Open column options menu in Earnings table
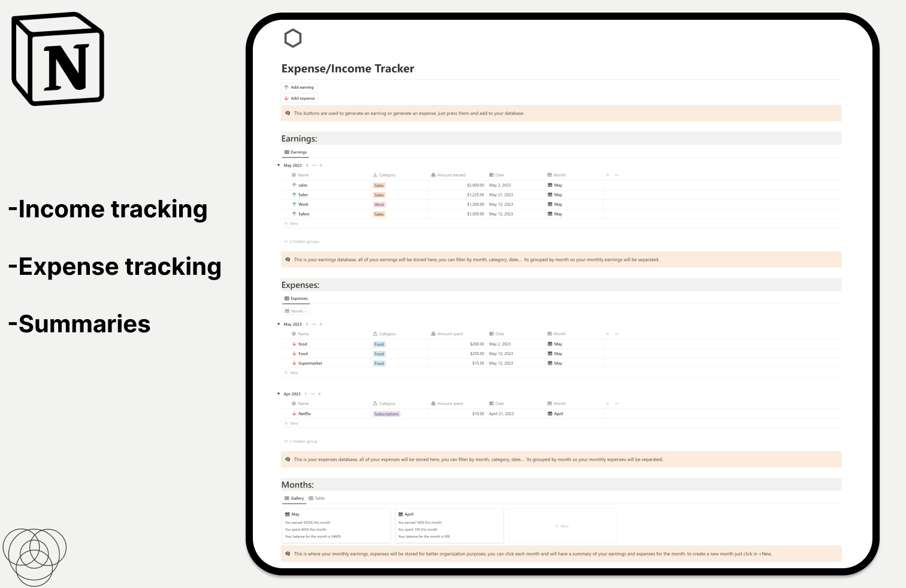This screenshot has width=906, height=588. tap(617, 175)
